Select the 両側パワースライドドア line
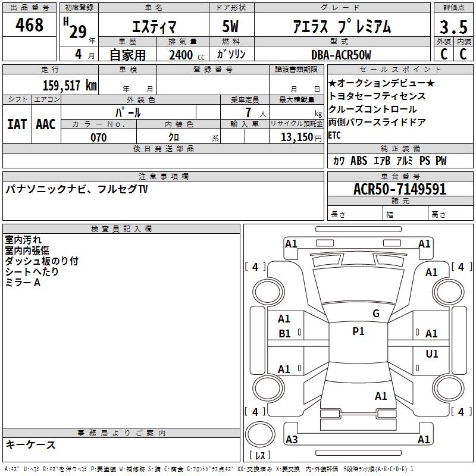This screenshot has width=476, height=476. tap(377, 123)
